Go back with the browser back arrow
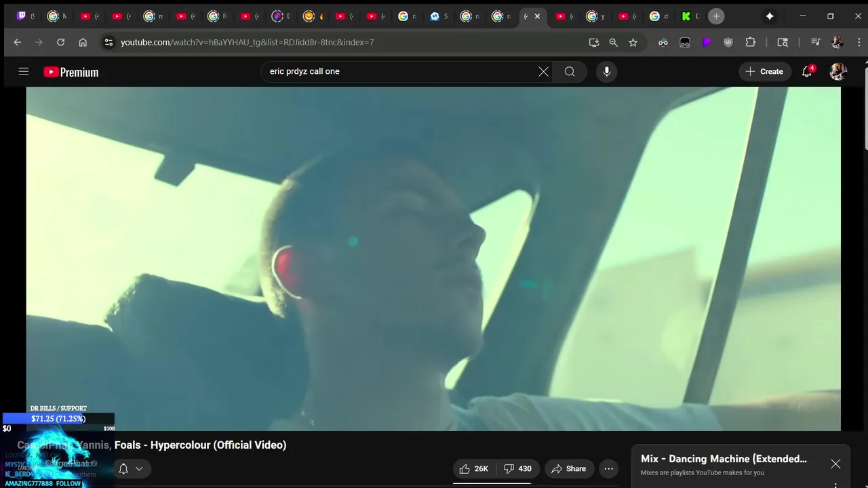This screenshot has height=488, width=868. click(18, 42)
